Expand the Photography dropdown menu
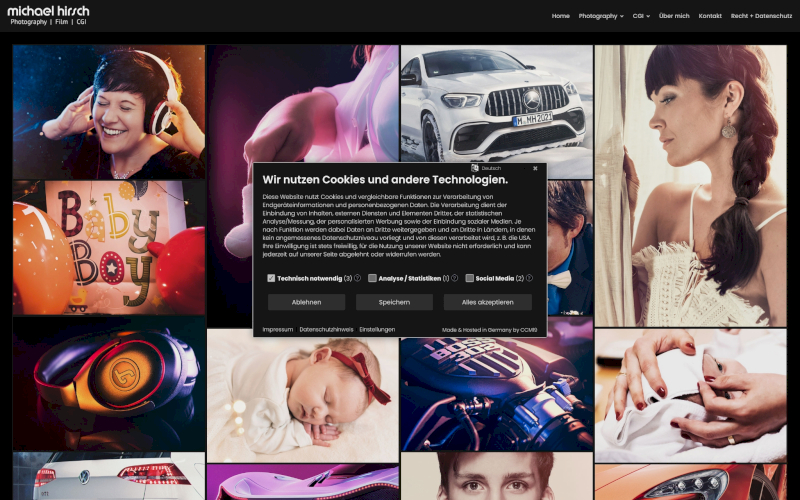The width and height of the screenshot is (800, 500). [x=600, y=16]
